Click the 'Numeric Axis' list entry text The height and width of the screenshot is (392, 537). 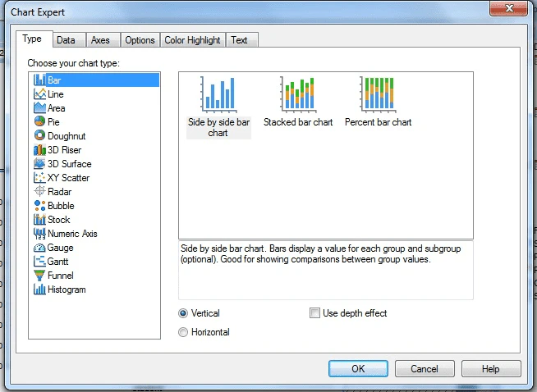72,234
